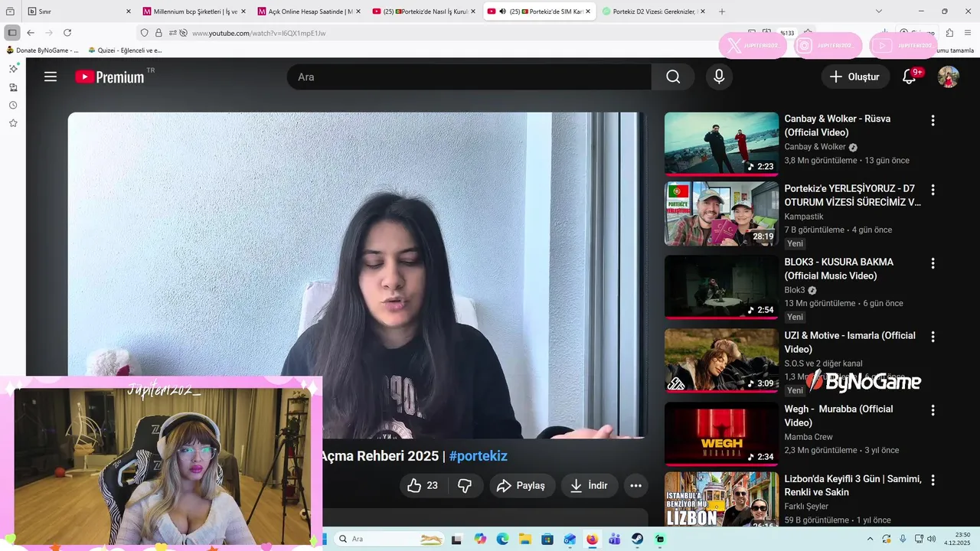Open Wegh Murabba video thumbnail

pyautogui.click(x=721, y=434)
